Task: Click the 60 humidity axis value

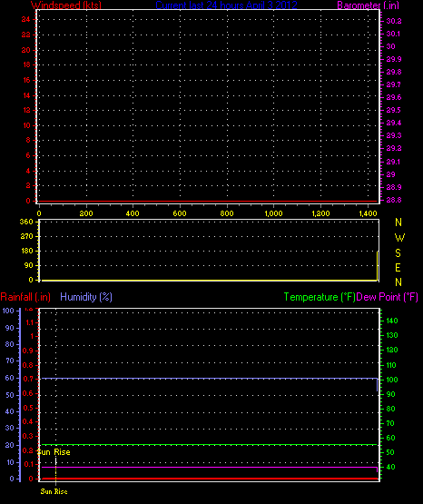Action: pyautogui.click(x=10, y=378)
